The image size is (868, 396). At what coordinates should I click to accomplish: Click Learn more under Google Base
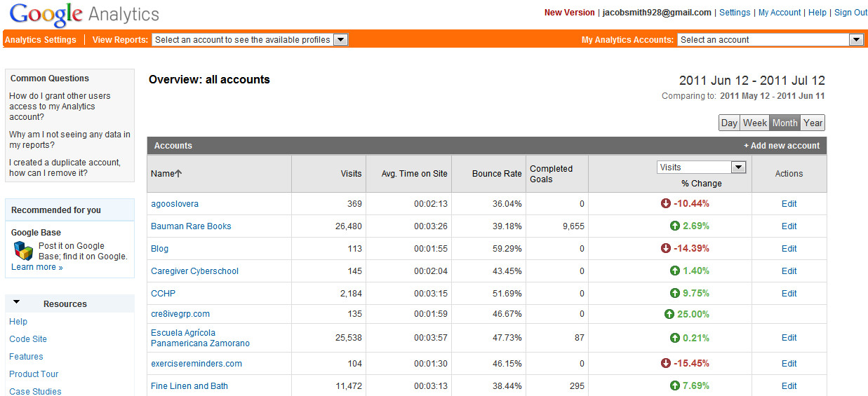click(x=36, y=267)
